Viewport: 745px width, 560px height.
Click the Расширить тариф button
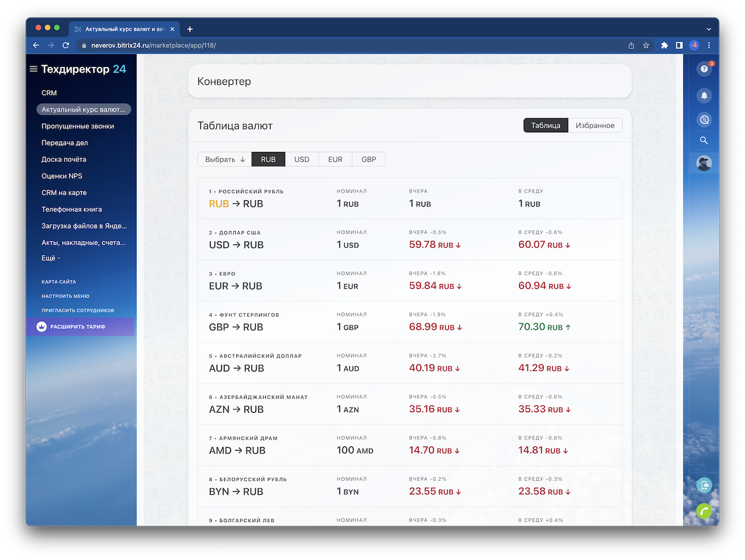pyautogui.click(x=77, y=327)
